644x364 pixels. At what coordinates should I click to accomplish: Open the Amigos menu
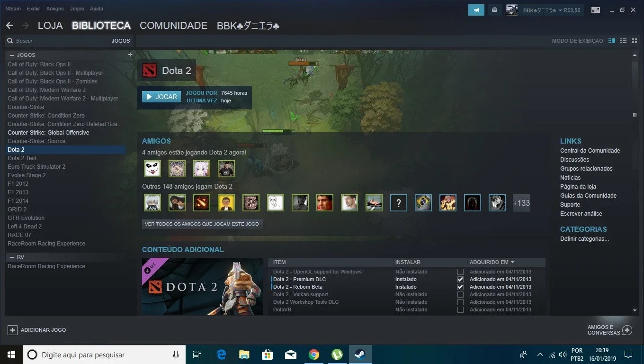[55, 9]
